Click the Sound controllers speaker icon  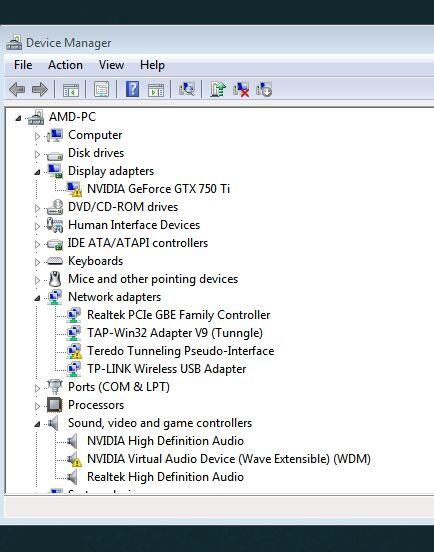(x=54, y=423)
